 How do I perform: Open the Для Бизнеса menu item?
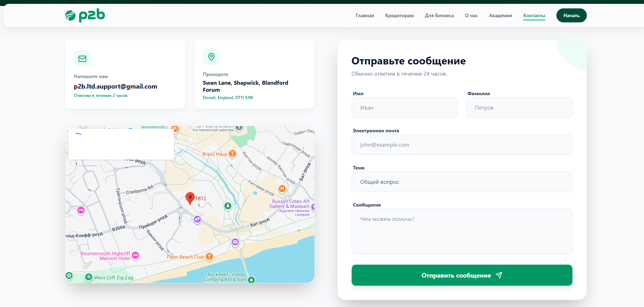tap(439, 15)
